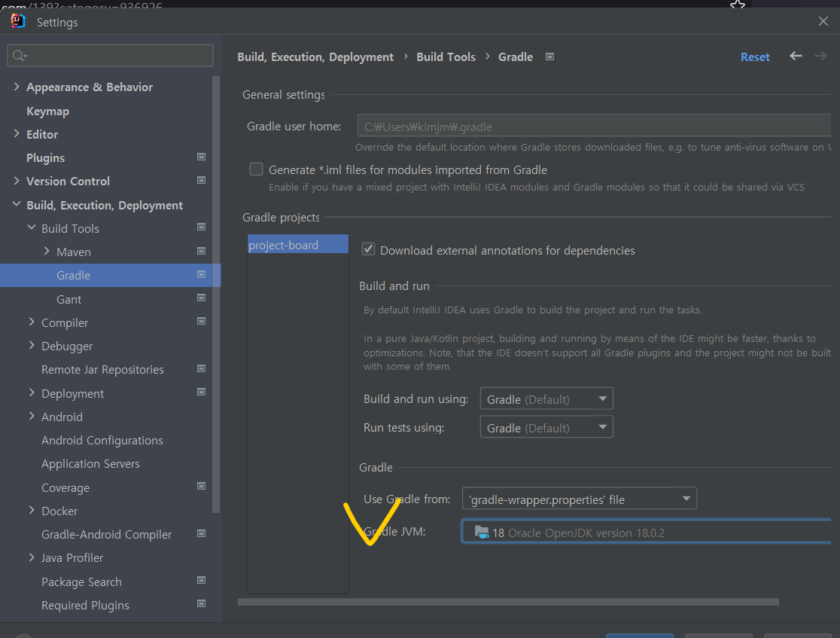Screen dimensions: 840x638
Task: Click project-level icon next to Build Tools
Action: point(202,227)
